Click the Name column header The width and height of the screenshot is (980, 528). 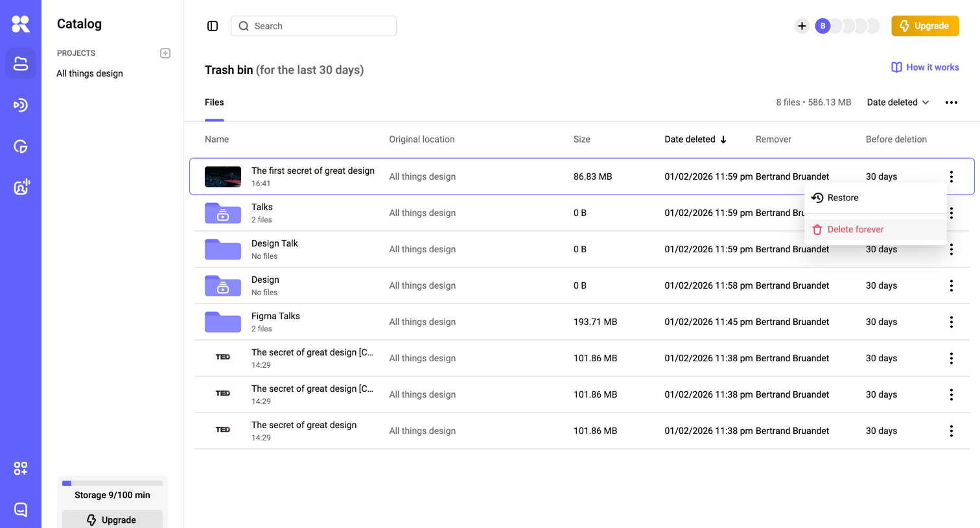(x=216, y=139)
